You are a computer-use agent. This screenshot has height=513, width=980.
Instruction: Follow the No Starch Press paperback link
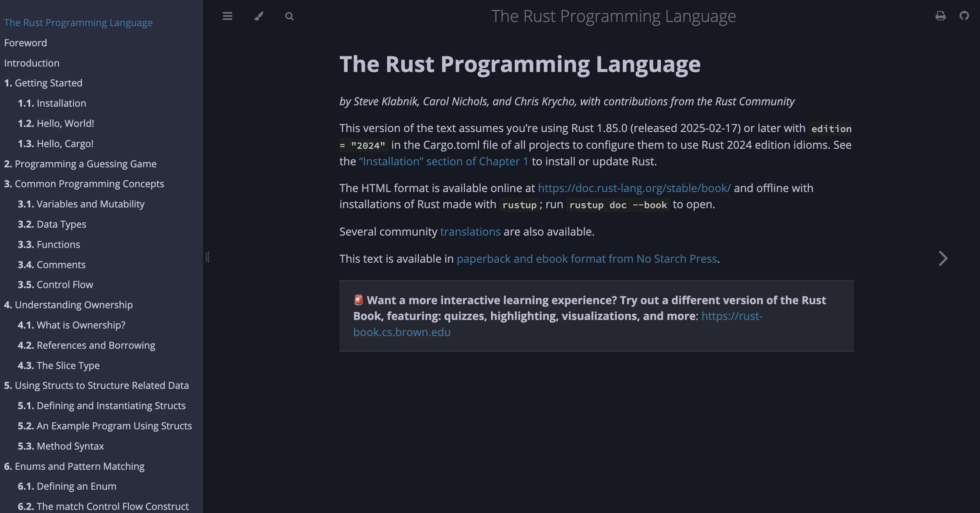tap(587, 259)
